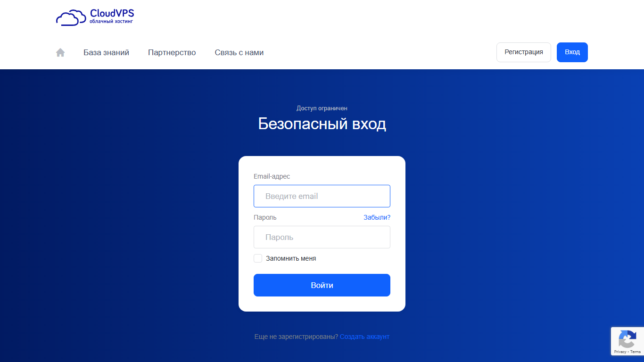644x362 pixels.
Task: Open the Связь с нами menu item
Action: (239, 52)
